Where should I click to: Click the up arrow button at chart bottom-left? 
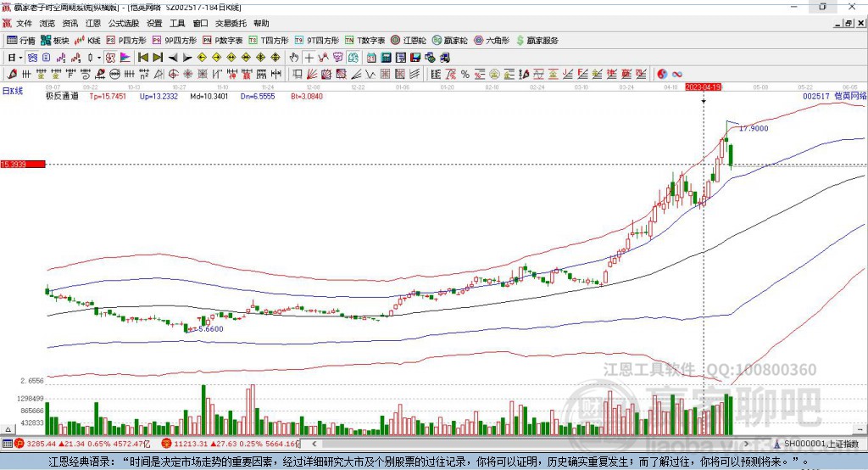(x=8, y=429)
